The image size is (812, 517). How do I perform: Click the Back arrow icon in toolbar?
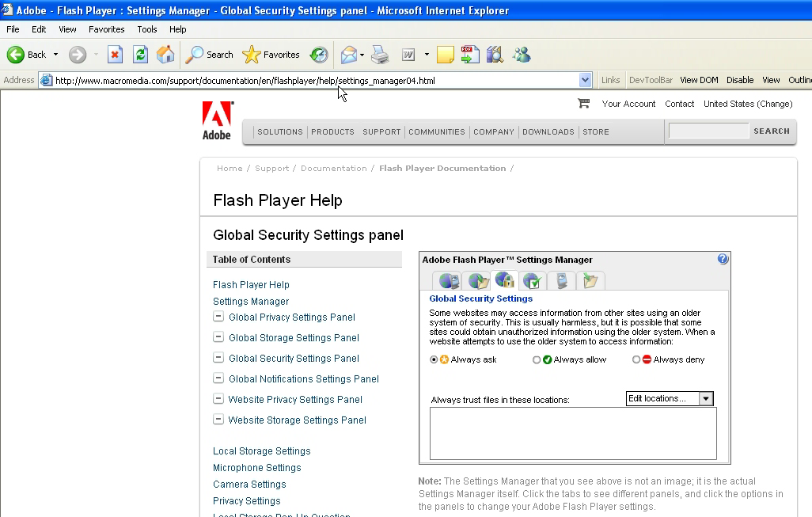tap(16, 55)
